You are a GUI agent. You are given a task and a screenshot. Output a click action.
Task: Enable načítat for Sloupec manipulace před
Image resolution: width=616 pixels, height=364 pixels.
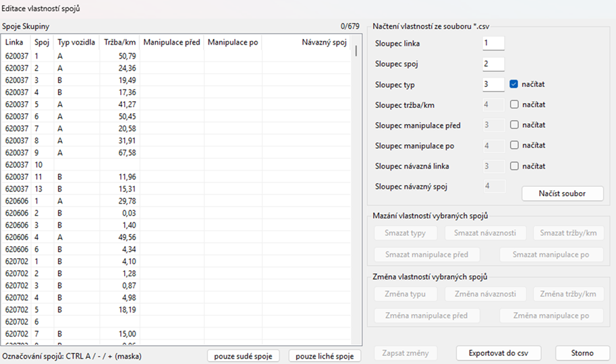point(514,125)
